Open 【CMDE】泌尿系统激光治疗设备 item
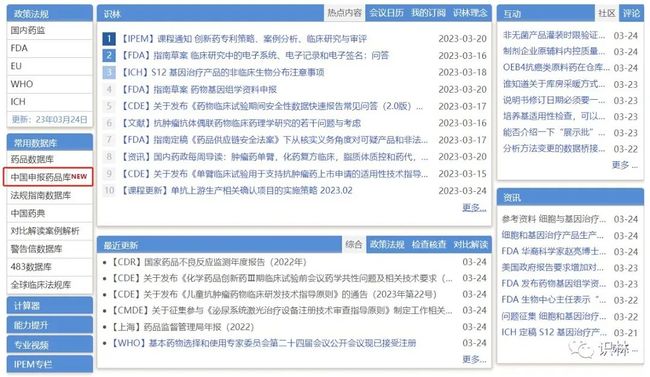 click(282, 310)
